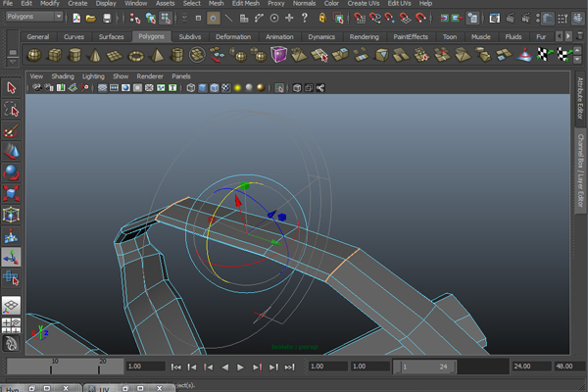Select the Lasso tool
The width and height of the screenshot is (588, 392).
(x=11, y=110)
